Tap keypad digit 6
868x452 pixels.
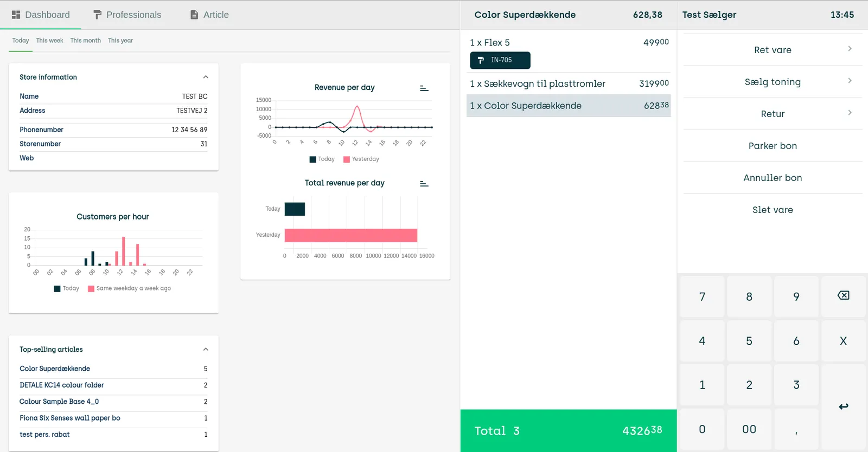(x=796, y=341)
